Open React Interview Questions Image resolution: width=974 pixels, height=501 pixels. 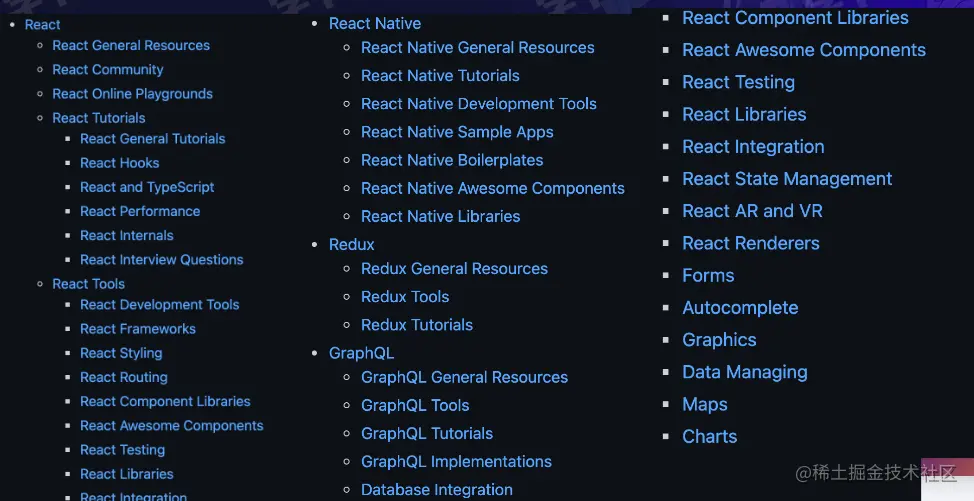[162, 260]
